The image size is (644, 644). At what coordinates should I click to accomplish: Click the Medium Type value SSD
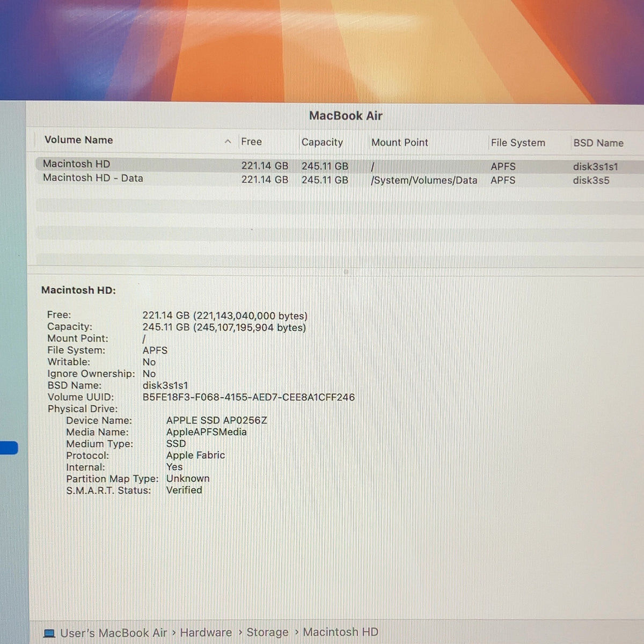[x=176, y=444]
